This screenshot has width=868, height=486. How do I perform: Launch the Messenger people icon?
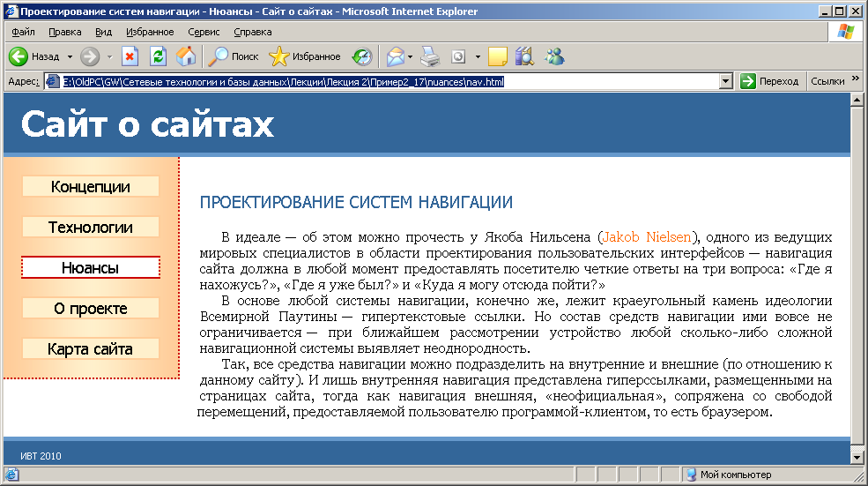coord(554,56)
